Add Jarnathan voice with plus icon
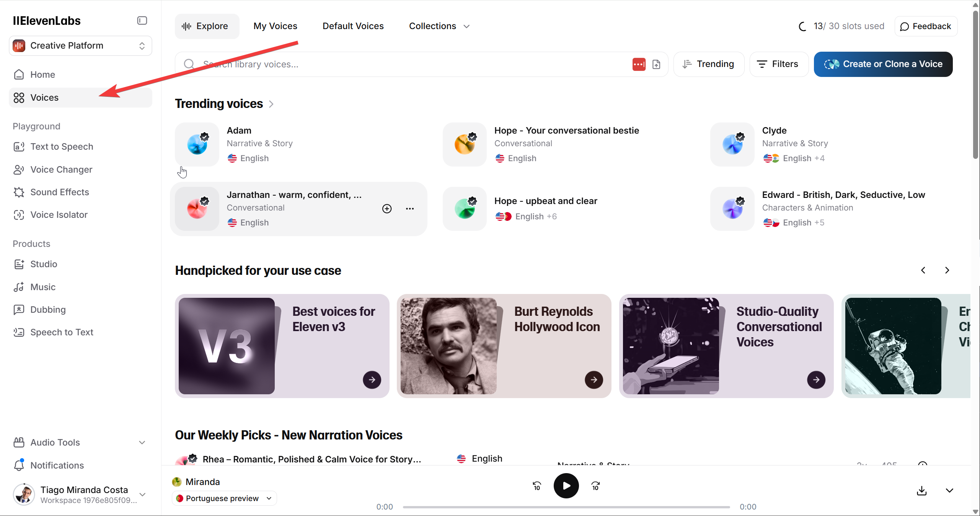This screenshot has height=516, width=980. click(387, 209)
